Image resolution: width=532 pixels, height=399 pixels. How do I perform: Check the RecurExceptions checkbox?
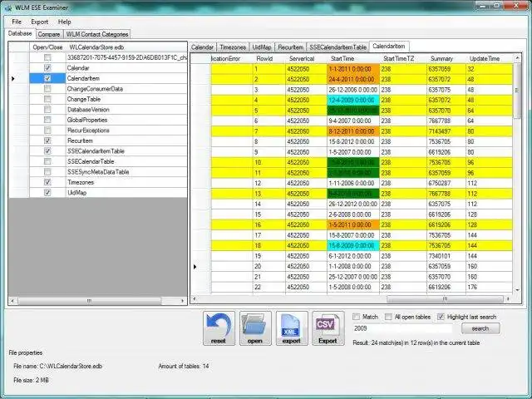pos(47,131)
